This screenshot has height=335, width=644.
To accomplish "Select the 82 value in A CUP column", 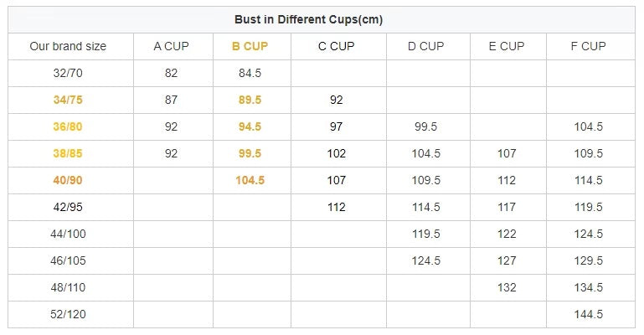I will (172, 73).
